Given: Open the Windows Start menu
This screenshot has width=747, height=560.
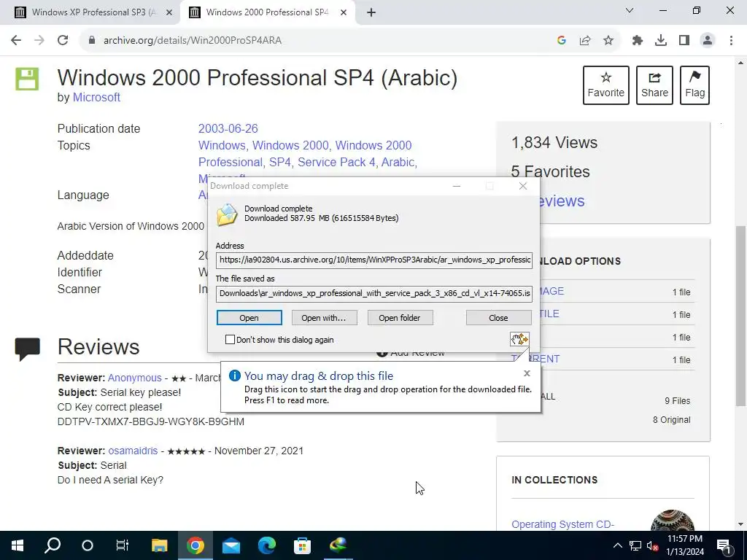Looking at the screenshot, I should click(18, 545).
